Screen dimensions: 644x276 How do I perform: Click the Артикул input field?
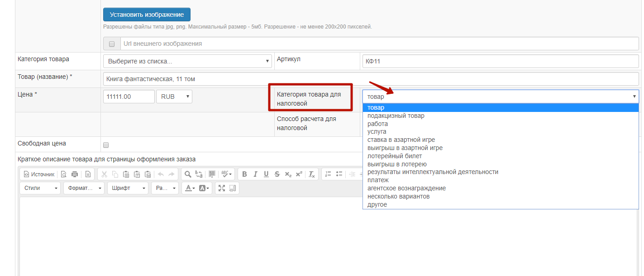pos(500,61)
